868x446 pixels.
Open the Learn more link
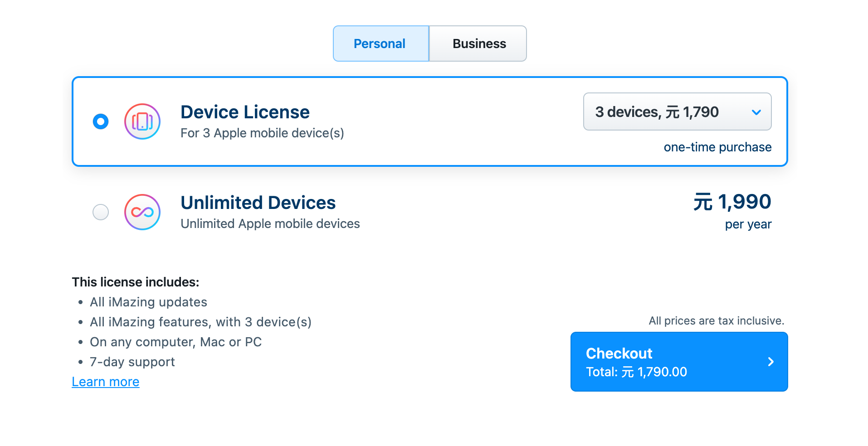click(106, 382)
